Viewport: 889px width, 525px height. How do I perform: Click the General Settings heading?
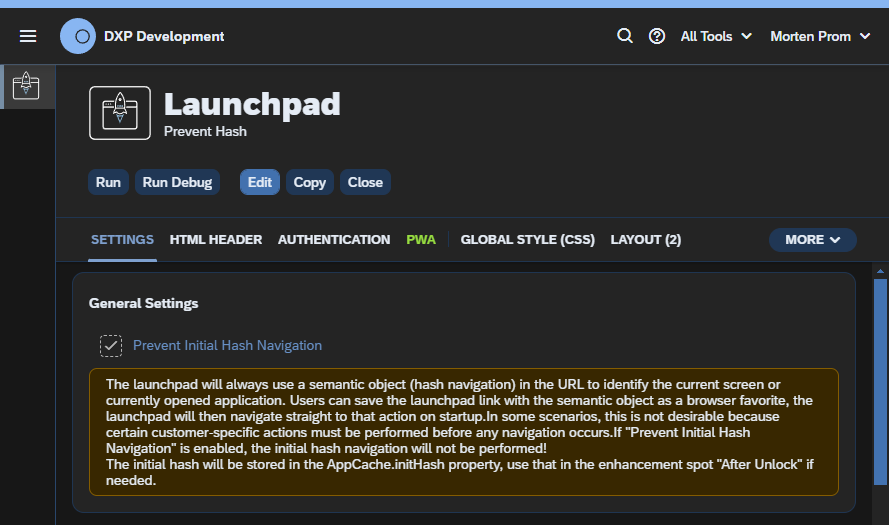[x=143, y=303]
